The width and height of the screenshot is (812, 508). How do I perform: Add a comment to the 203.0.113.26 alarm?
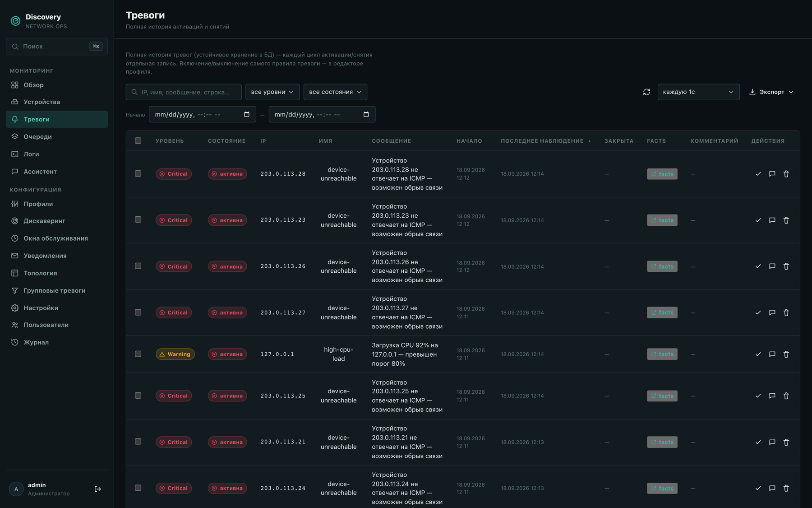[772, 266]
